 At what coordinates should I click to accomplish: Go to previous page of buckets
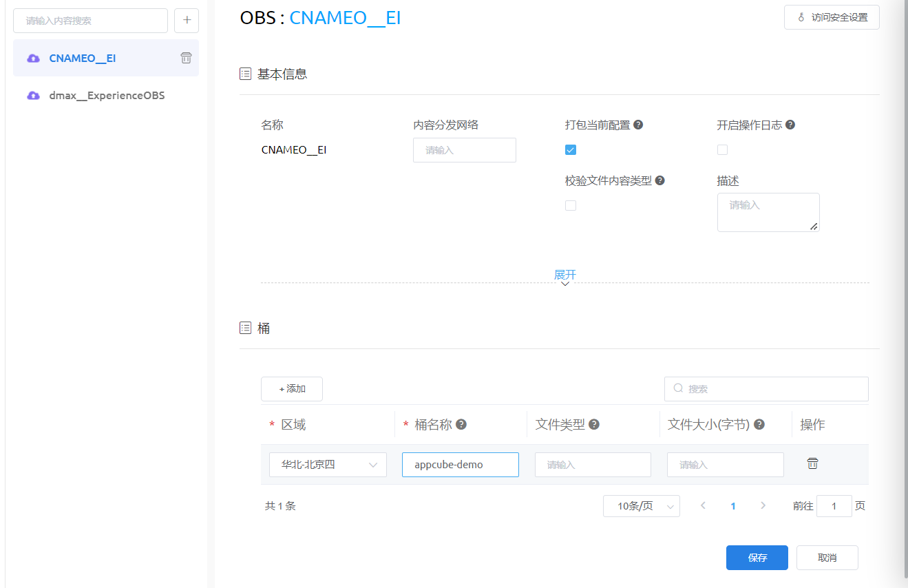click(x=703, y=505)
